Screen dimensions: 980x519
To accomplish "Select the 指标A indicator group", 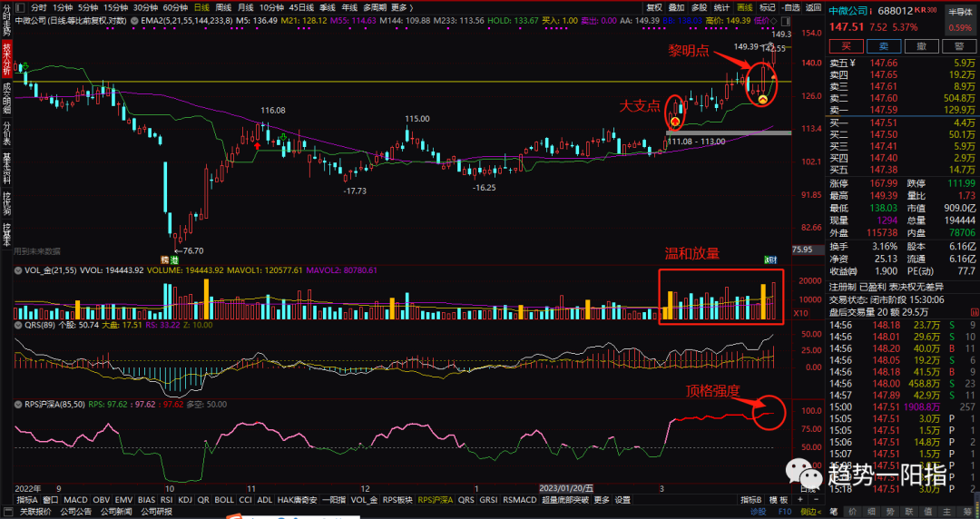I will 27,500.
